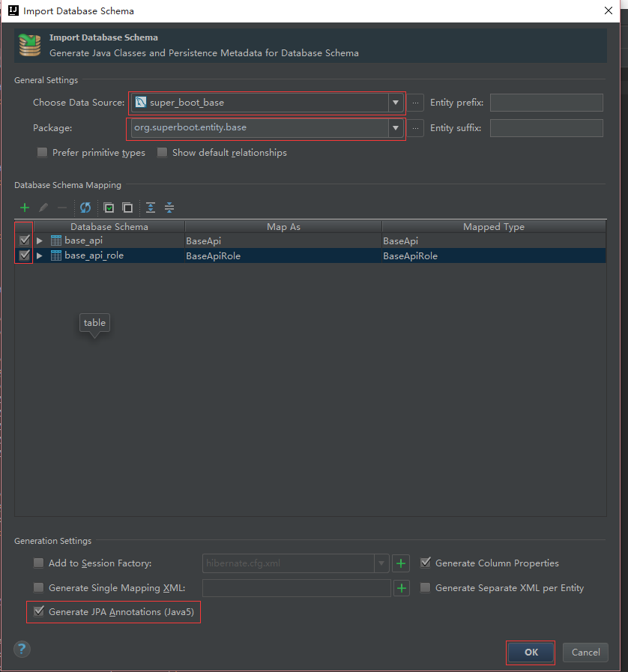This screenshot has width=628, height=672.
Task: Click the data source icon for super_boot_base
Action: pyautogui.click(x=141, y=102)
